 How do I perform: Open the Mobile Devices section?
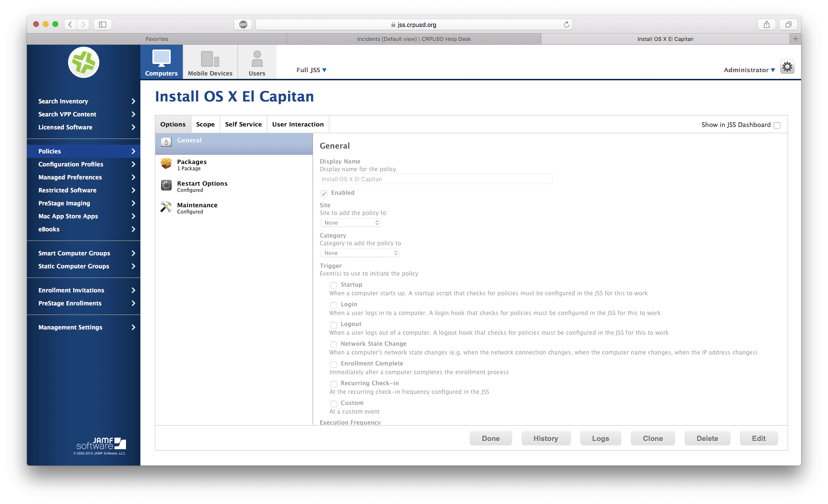210,62
